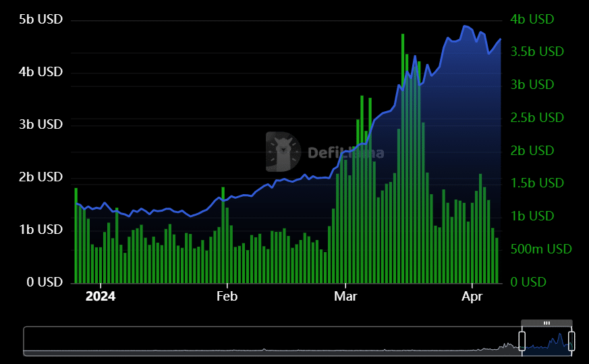This screenshot has height=364, width=589.
Task: Click the green '0 USD' right axis label
Action: [528, 282]
